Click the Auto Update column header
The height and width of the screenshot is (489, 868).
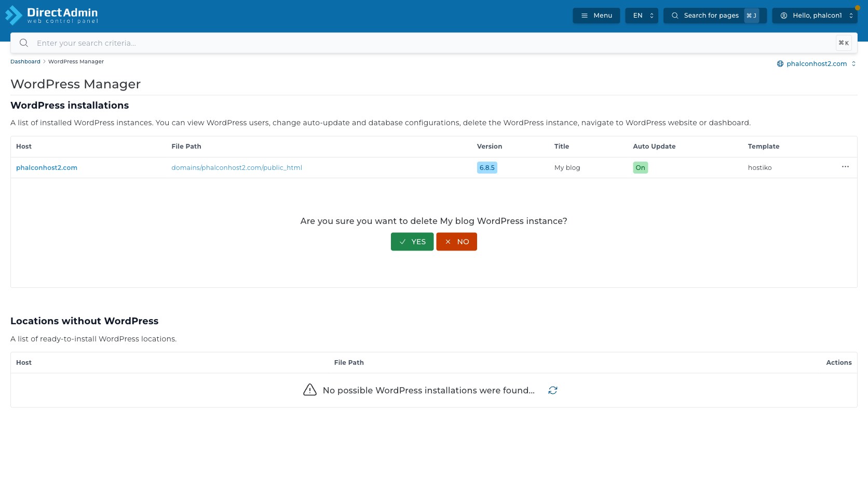654,147
